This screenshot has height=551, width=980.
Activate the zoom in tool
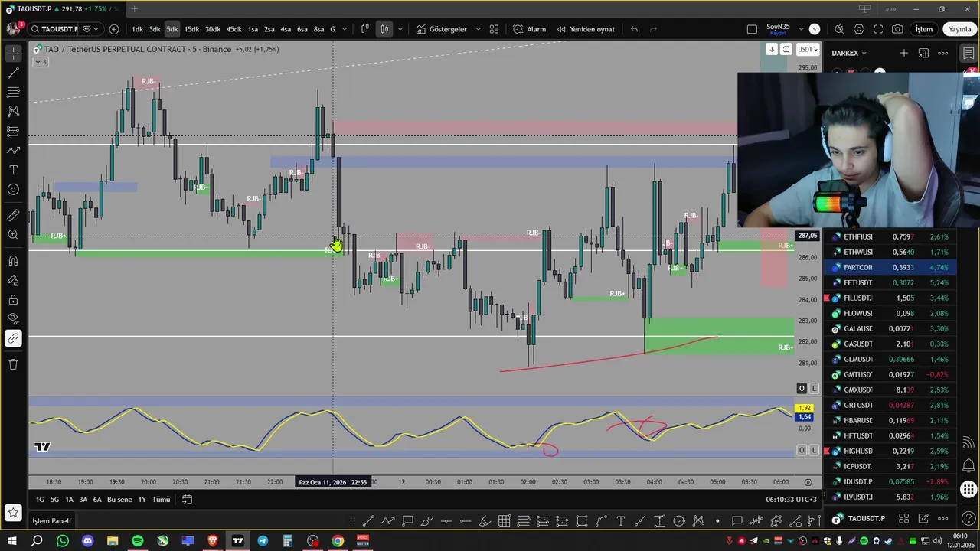[13, 235]
